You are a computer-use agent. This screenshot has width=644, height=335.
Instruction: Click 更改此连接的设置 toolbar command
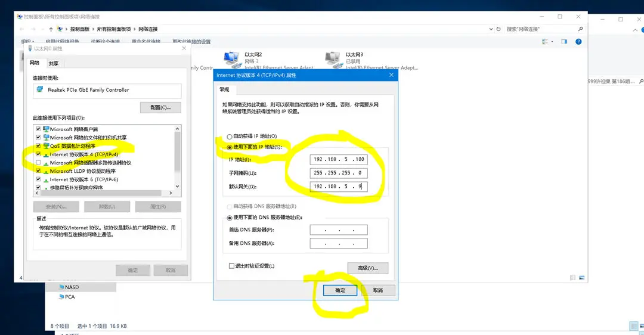click(191, 42)
